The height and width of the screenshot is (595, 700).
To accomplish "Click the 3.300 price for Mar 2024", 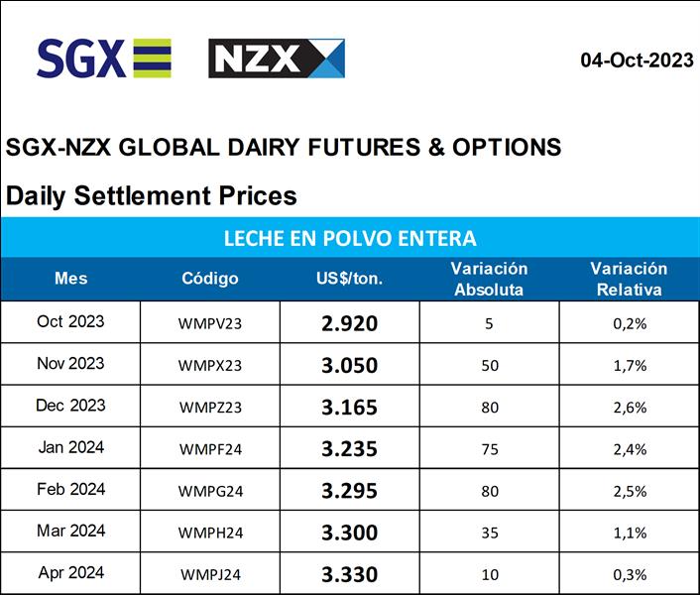I will pyautogui.click(x=350, y=533).
